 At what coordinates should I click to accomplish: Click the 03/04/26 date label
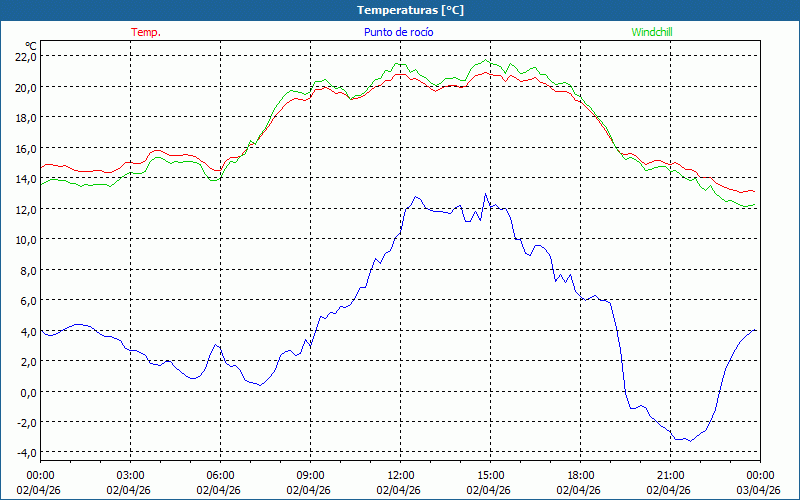click(760, 490)
